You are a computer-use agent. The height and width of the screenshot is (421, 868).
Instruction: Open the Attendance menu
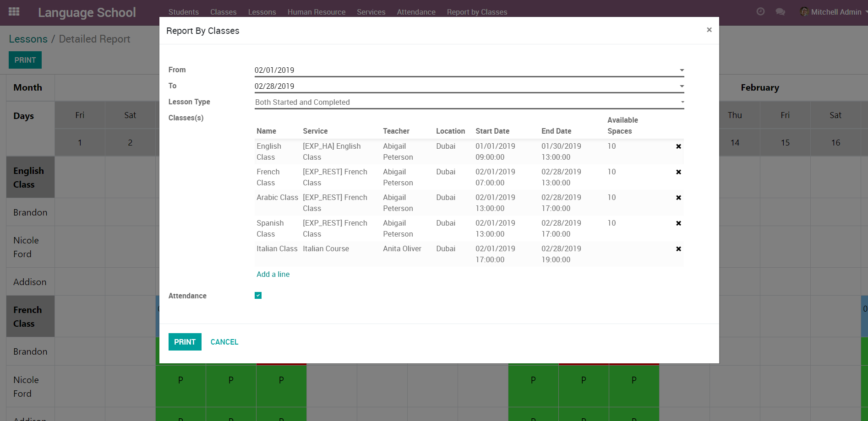point(416,12)
